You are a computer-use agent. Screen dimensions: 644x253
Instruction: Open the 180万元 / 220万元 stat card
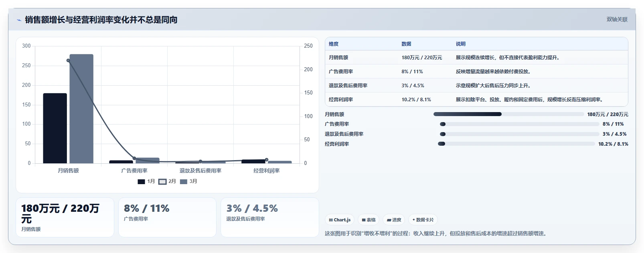click(65, 217)
